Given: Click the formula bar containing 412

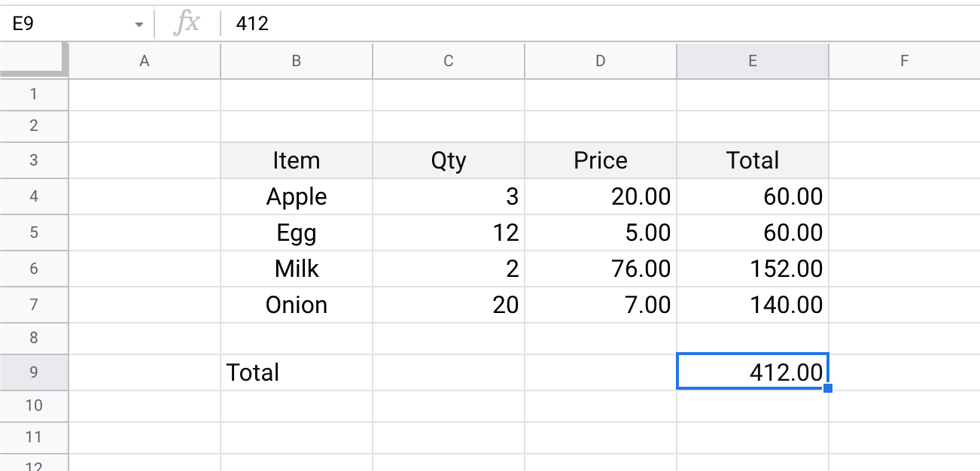Looking at the screenshot, I should coord(527,24).
